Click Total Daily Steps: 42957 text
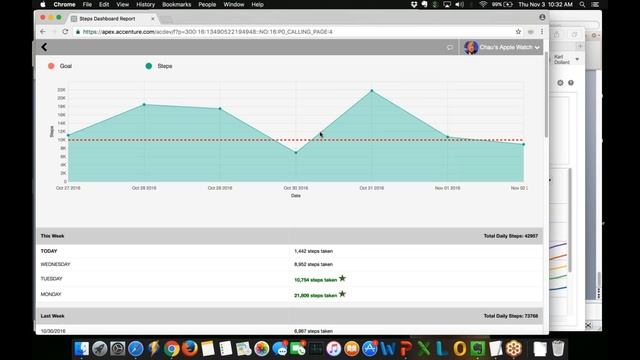This screenshot has width=640, height=360. coord(511,236)
